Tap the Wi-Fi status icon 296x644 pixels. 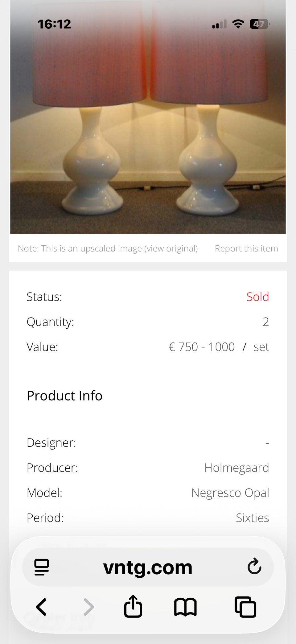click(238, 24)
